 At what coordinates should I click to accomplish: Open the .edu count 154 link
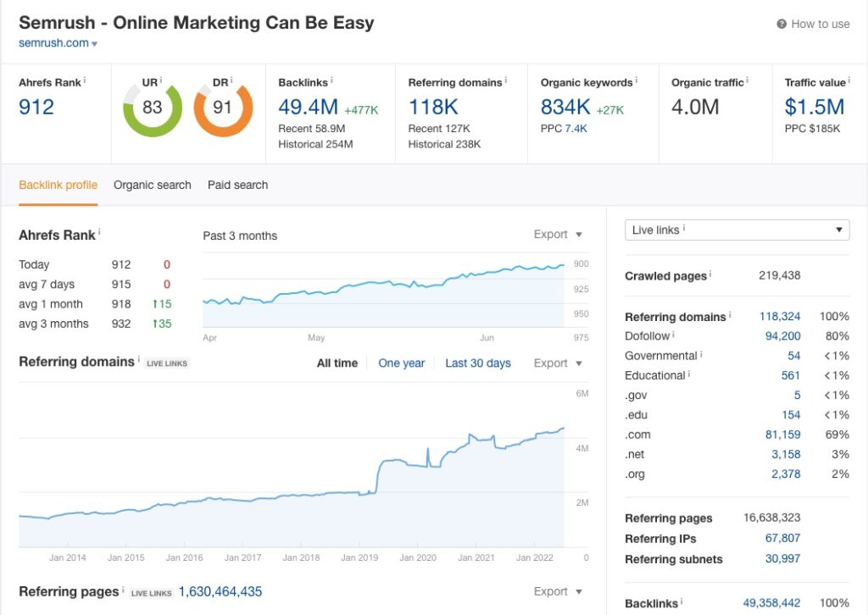point(791,415)
